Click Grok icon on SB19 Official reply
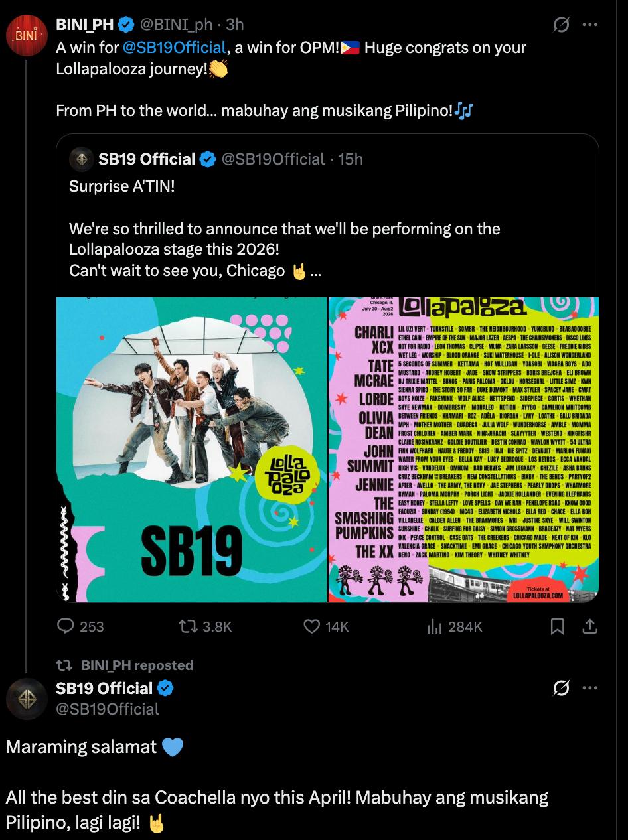The image size is (628, 840). click(561, 689)
